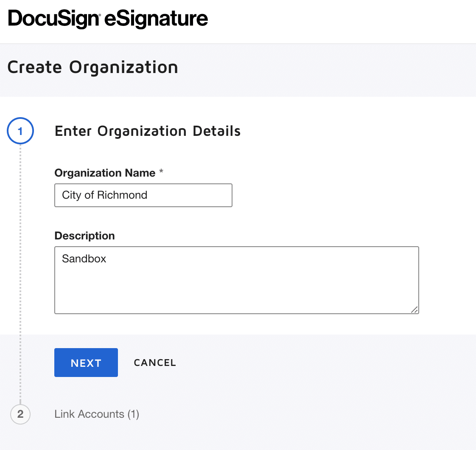476x450 pixels.
Task: Click the Enter Organization Details step heading
Action: [148, 131]
